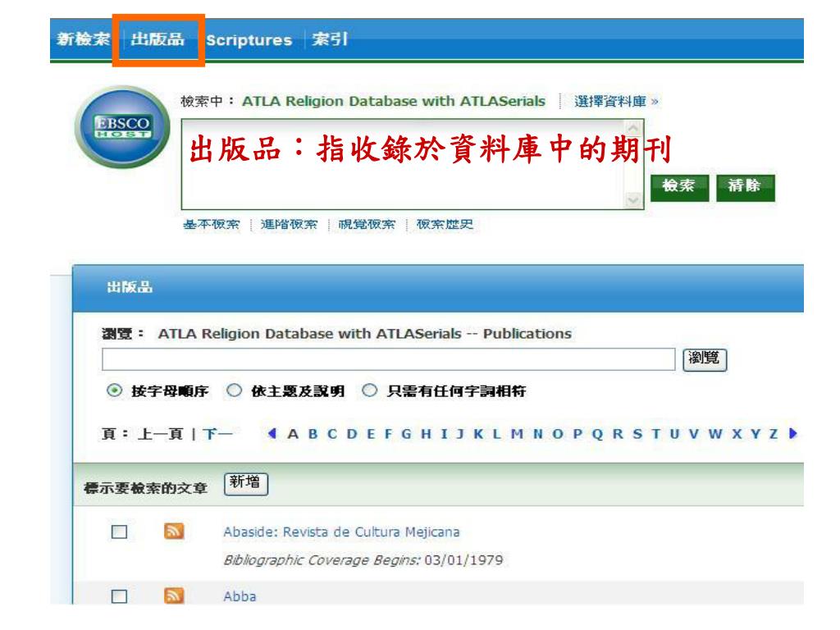Viewport: 840px width, 630px height.
Task: Click the 新增 add button
Action: coord(246,484)
